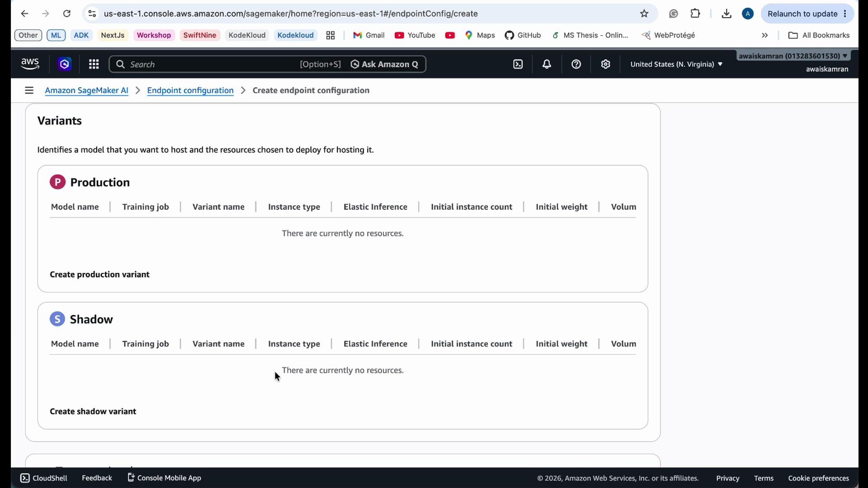The width and height of the screenshot is (868, 488).
Task: Click Production table Instance type header
Action: pyautogui.click(x=294, y=207)
